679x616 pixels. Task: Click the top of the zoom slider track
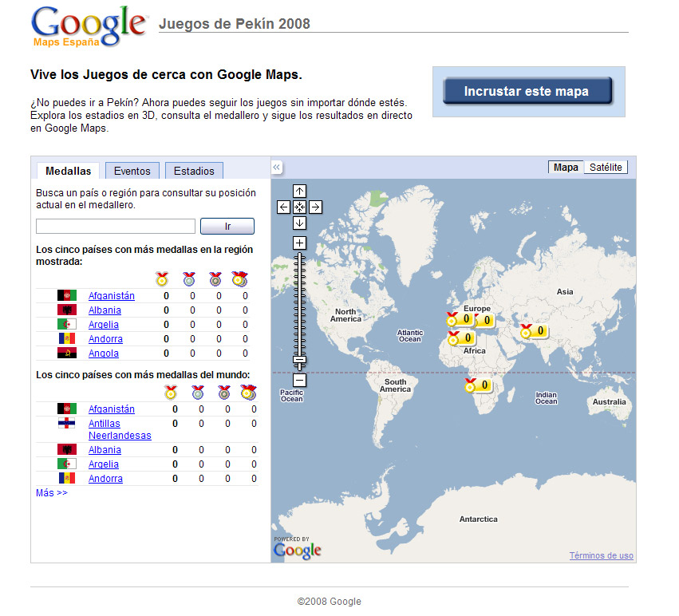point(299,256)
